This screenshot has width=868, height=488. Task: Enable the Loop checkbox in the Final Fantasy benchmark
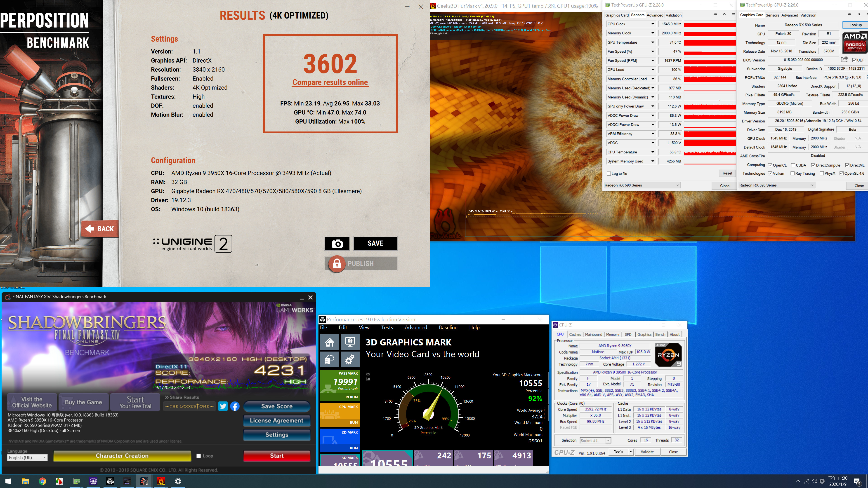198,456
